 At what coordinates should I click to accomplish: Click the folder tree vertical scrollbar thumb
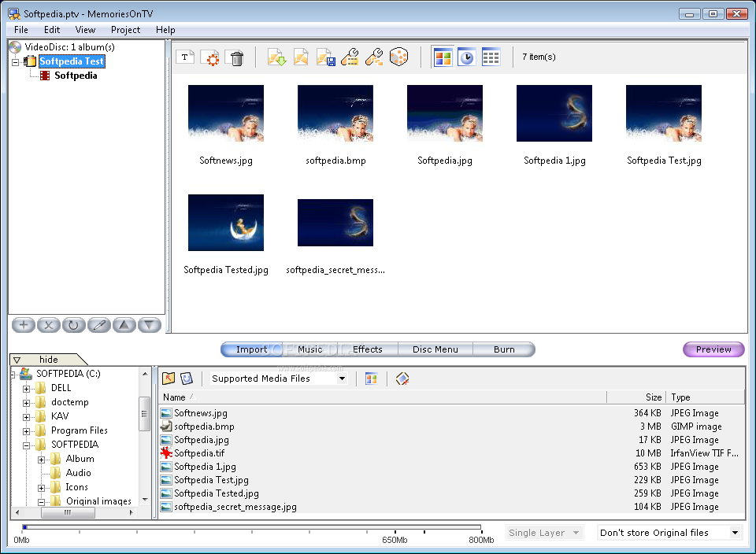pyautogui.click(x=143, y=414)
